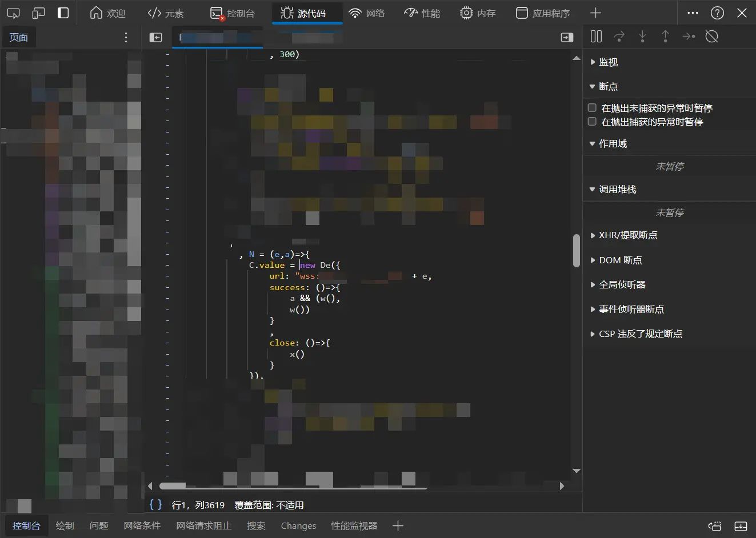Close DevTools with the X icon

(x=742, y=13)
